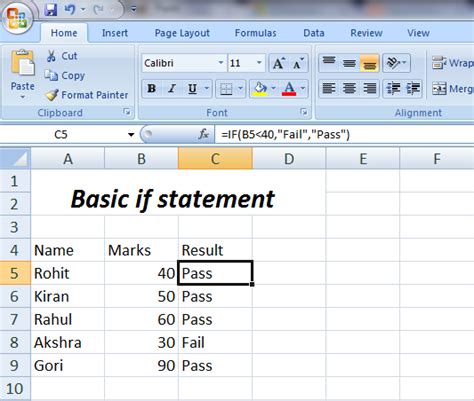Click the Wrap Text button

[x=453, y=63]
